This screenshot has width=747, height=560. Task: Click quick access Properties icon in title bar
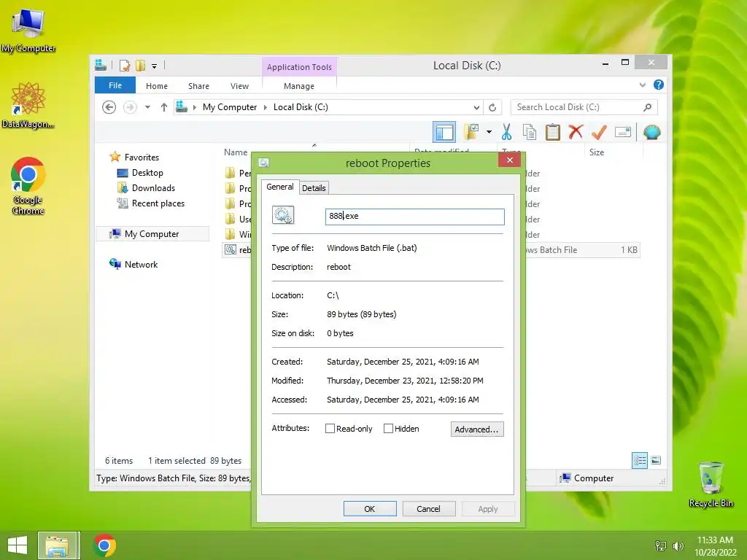pos(124,65)
